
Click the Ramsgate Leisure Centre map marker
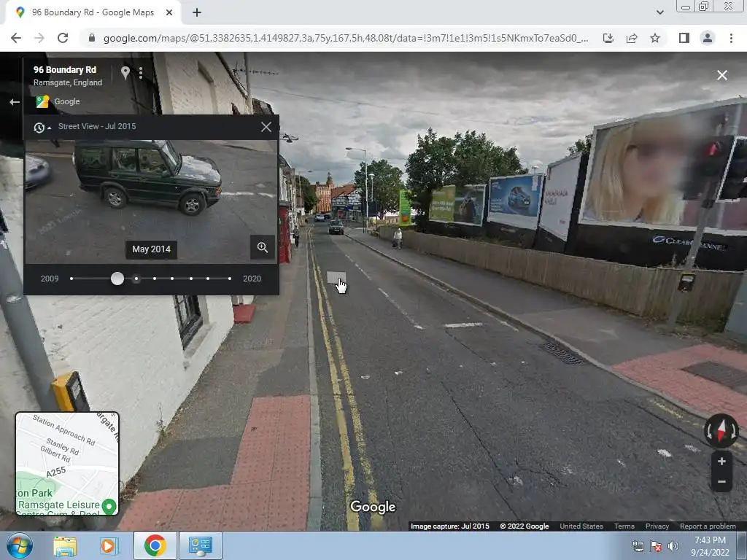[x=109, y=506]
